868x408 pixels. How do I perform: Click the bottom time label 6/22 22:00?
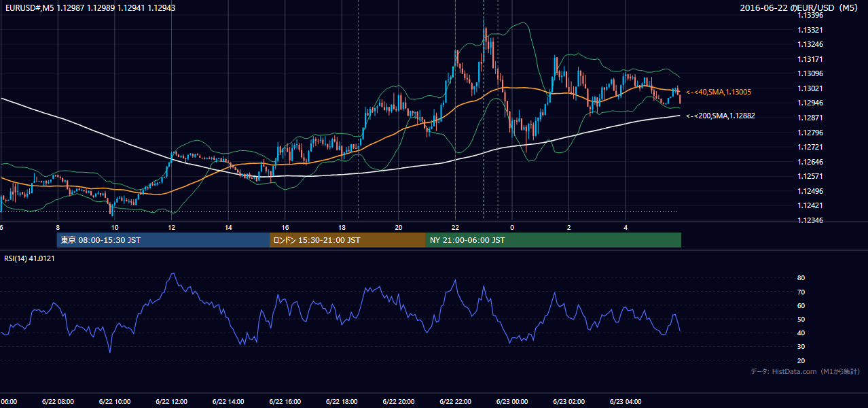click(x=455, y=402)
